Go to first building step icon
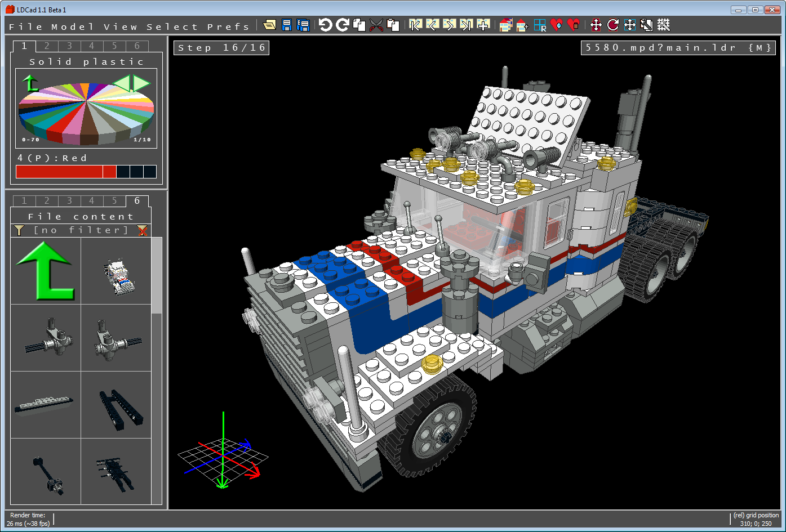Image resolution: width=786 pixels, height=532 pixels. [415, 25]
